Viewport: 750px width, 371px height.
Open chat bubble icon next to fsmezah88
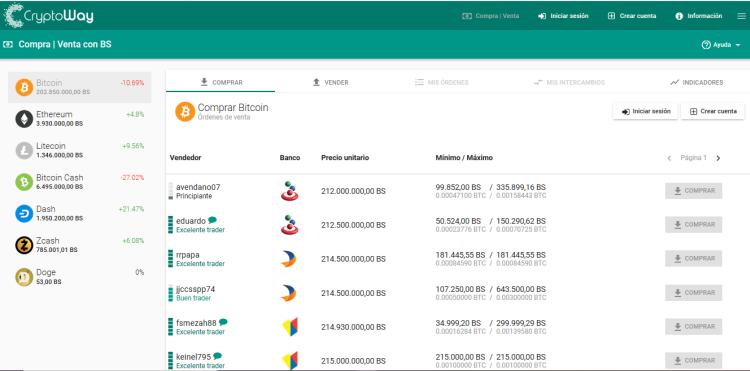223,322
